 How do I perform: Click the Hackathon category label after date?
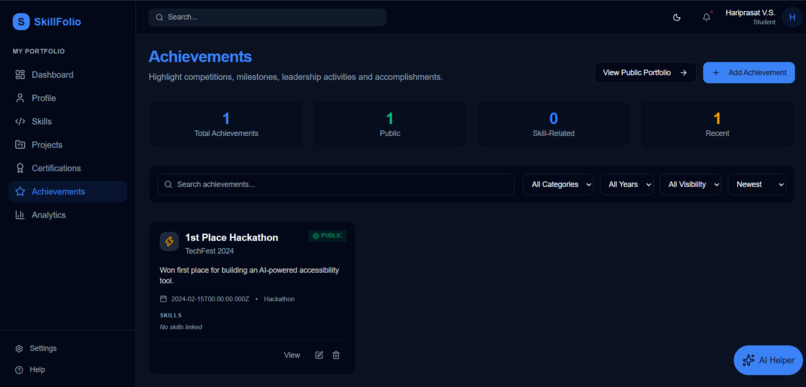point(279,299)
